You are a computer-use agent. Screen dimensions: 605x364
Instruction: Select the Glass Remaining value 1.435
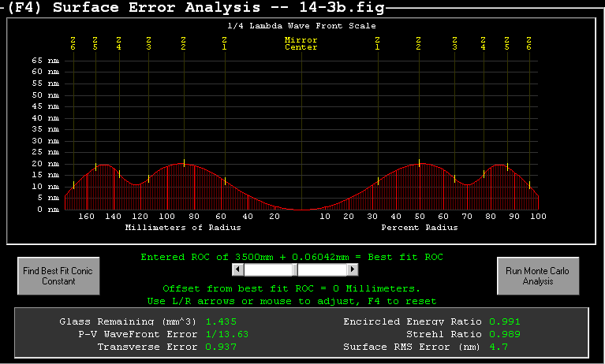[221, 321]
